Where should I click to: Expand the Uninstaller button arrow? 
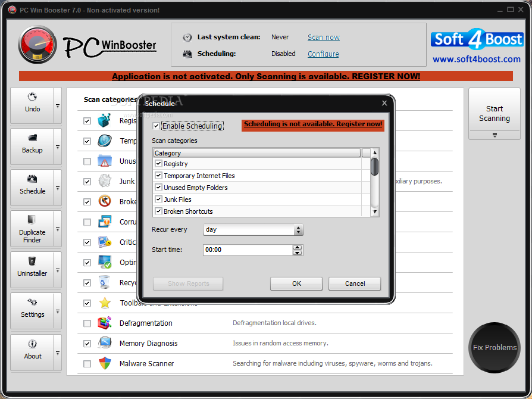click(58, 270)
